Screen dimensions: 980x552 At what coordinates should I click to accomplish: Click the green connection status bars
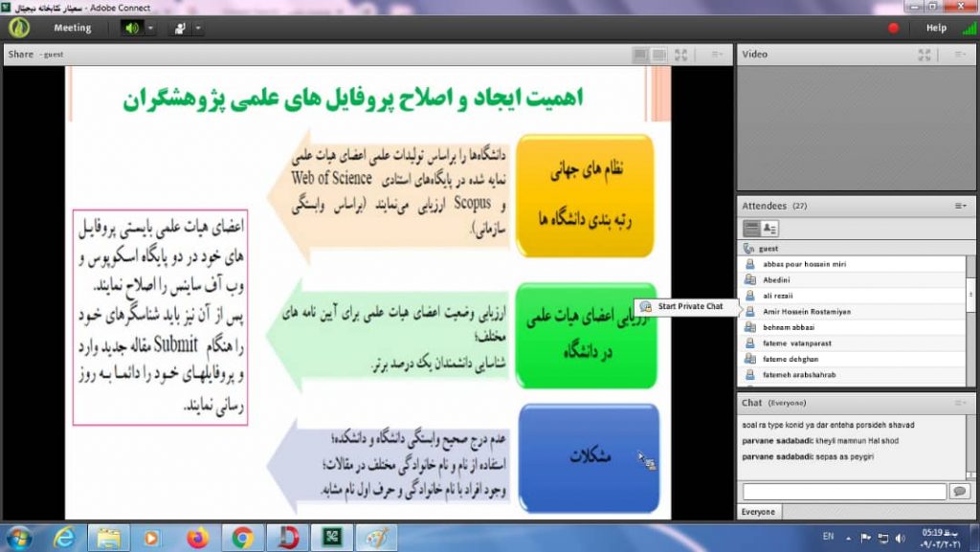tap(969, 28)
